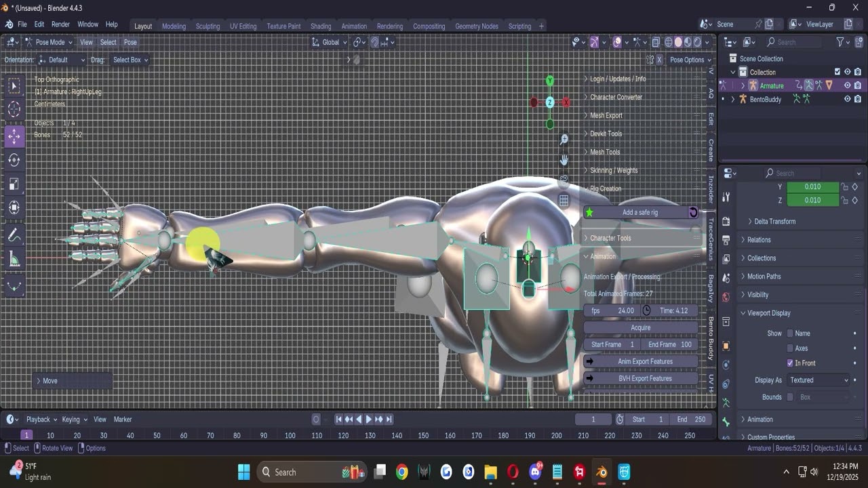Open the Physics properties tab
Viewport: 868px width, 488px height.
pyautogui.click(x=726, y=365)
